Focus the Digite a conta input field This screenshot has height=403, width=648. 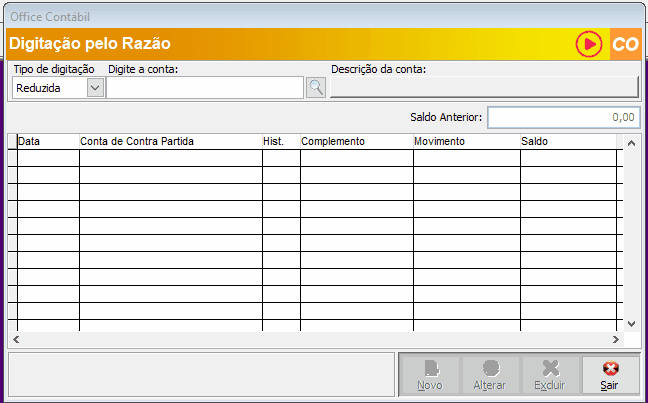204,88
